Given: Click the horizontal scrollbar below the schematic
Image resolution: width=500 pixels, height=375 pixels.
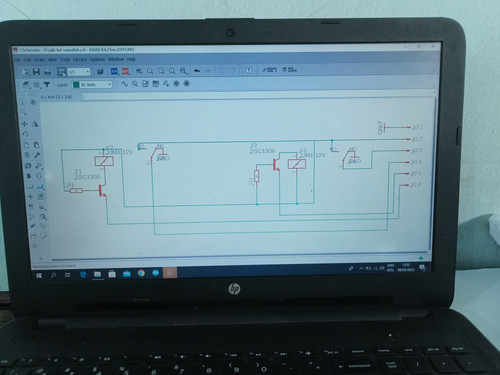Looking at the screenshot, I should [238, 256].
